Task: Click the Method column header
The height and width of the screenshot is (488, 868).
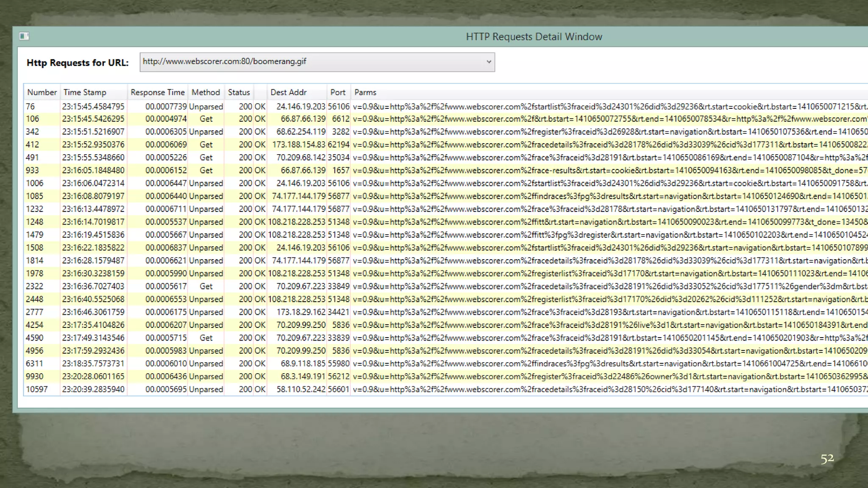Action: 206,92
